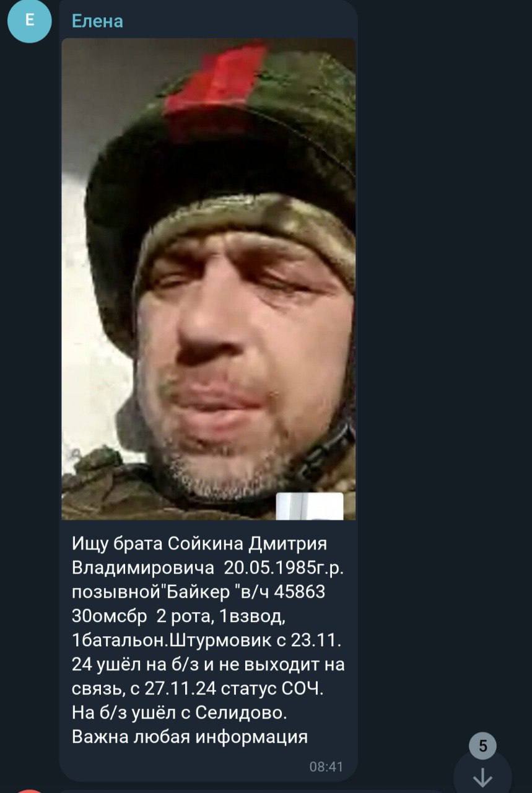Select the 08:41 message timestamp
Image resolution: width=532 pixels, height=793 pixels.
click(326, 766)
